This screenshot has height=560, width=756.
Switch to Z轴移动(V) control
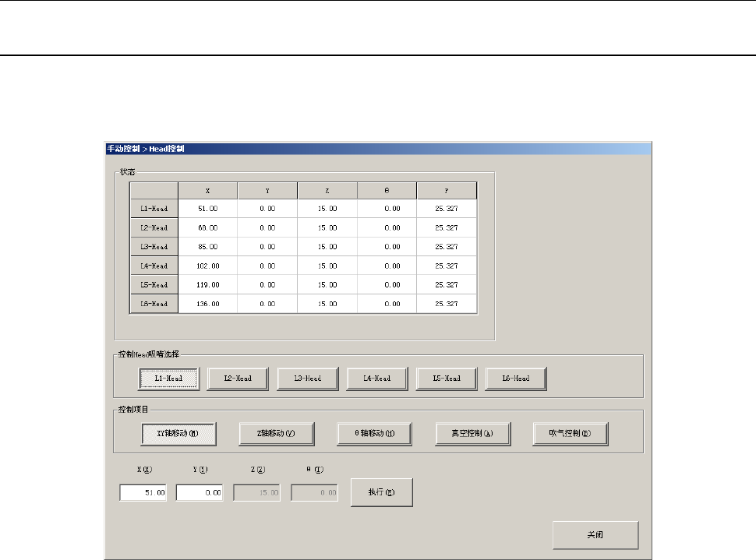pos(277,434)
